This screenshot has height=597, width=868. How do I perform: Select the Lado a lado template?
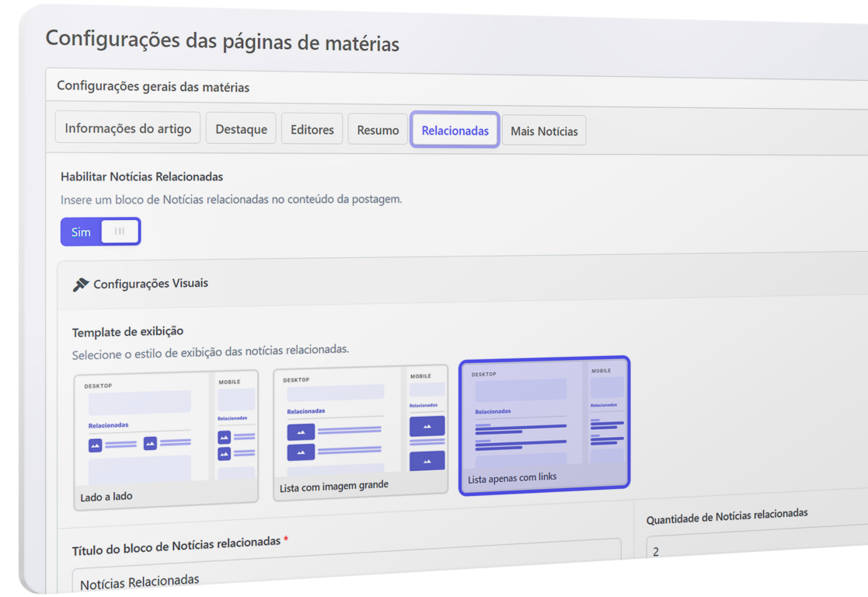coord(166,439)
